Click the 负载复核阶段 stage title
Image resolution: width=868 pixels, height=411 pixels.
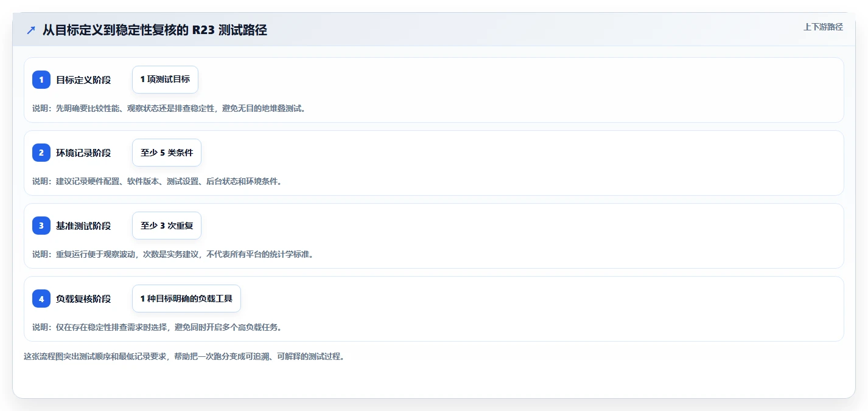click(83, 299)
